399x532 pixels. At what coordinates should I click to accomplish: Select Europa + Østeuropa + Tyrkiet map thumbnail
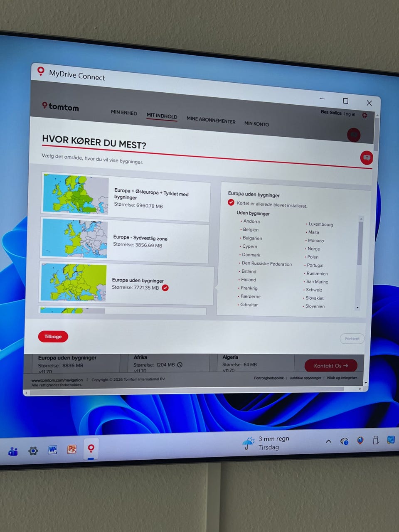tap(76, 194)
